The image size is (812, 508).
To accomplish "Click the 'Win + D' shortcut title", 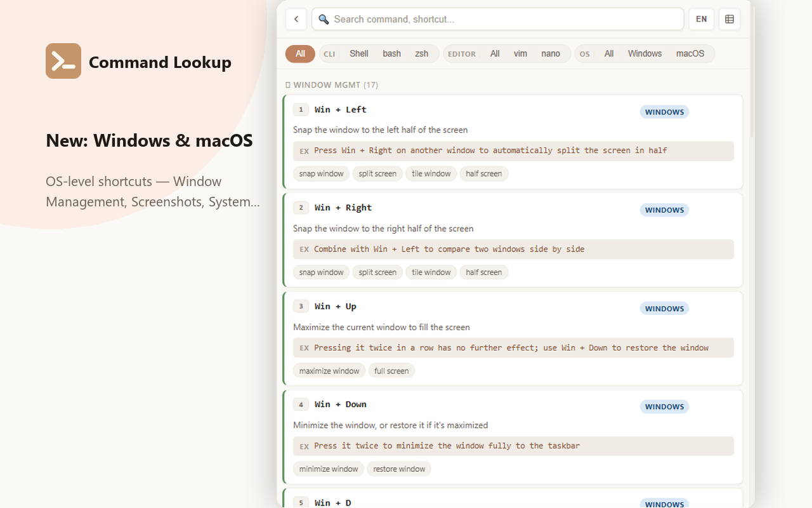I will click(333, 503).
